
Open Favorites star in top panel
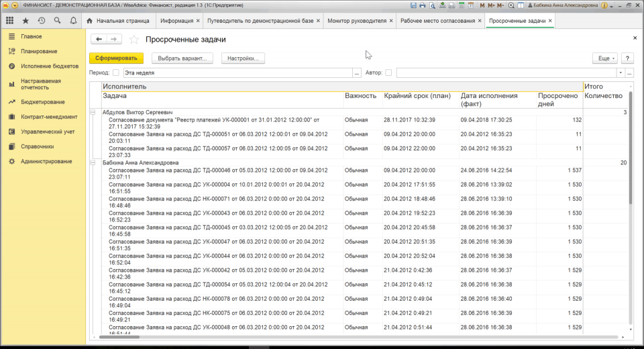click(25, 21)
